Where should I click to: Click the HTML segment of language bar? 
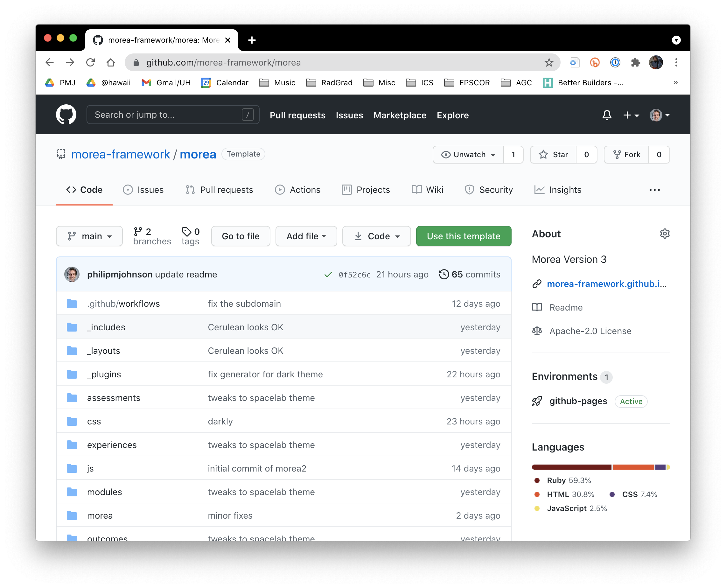point(633,467)
